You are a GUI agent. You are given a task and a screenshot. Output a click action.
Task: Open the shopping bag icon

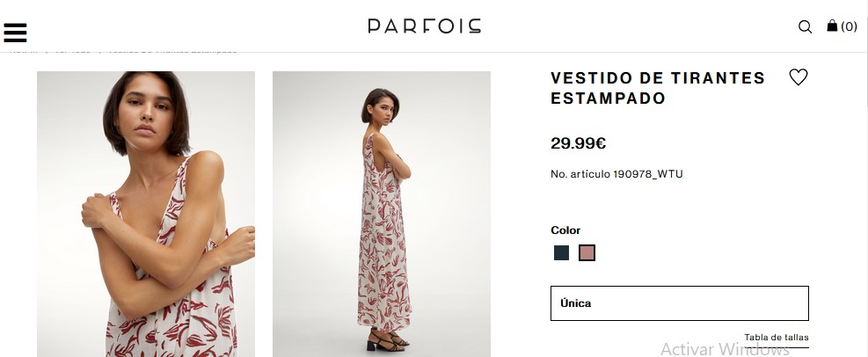(x=832, y=26)
